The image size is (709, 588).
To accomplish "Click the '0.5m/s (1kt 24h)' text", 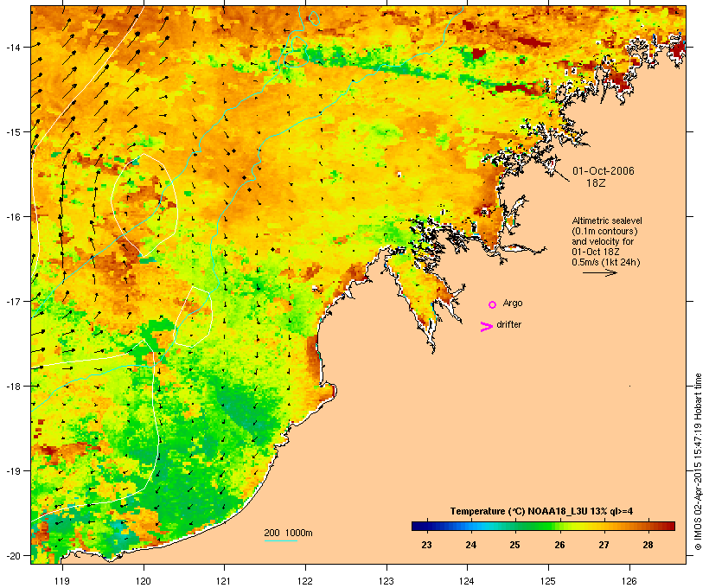I will (x=606, y=262).
